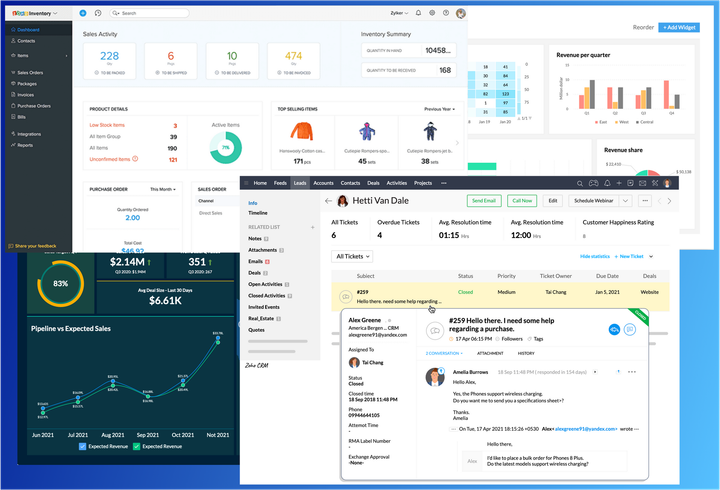Click the Unconfirmed Items link
Image resolution: width=720 pixels, height=490 pixels.
[x=110, y=159]
